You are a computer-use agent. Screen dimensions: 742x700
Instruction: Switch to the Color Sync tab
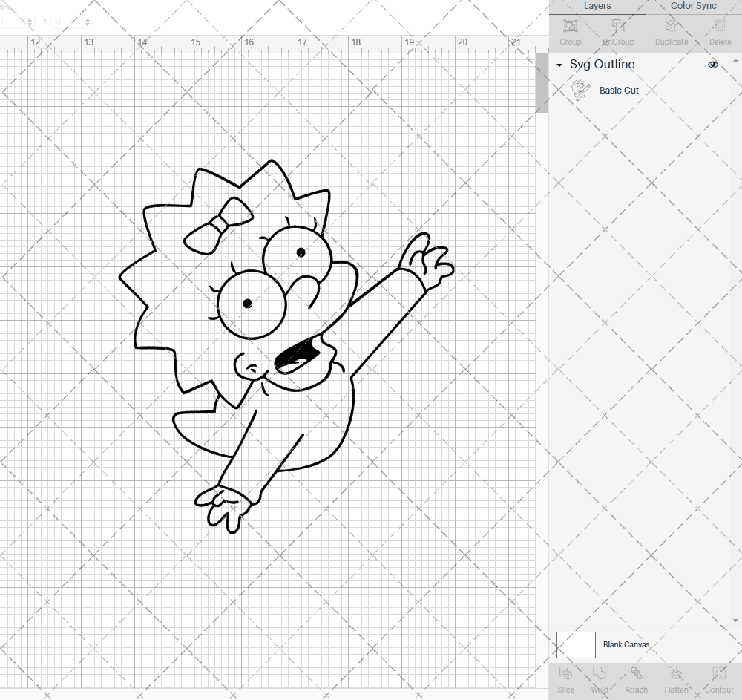point(693,6)
